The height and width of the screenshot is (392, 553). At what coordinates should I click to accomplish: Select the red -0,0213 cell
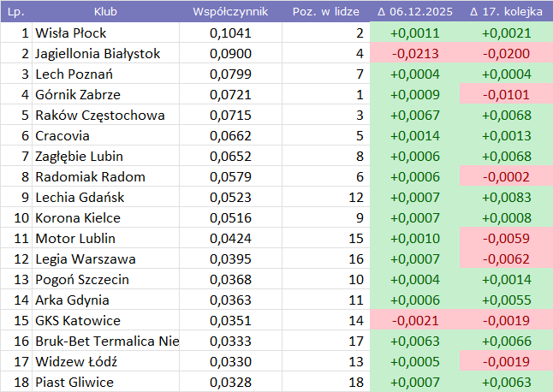(x=414, y=54)
